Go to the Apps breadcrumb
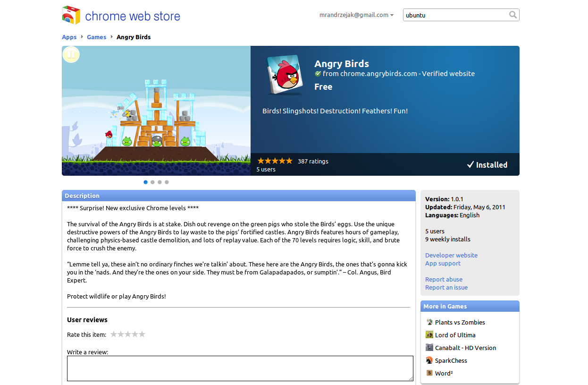The width and height of the screenshot is (588, 385). click(69, 37)
